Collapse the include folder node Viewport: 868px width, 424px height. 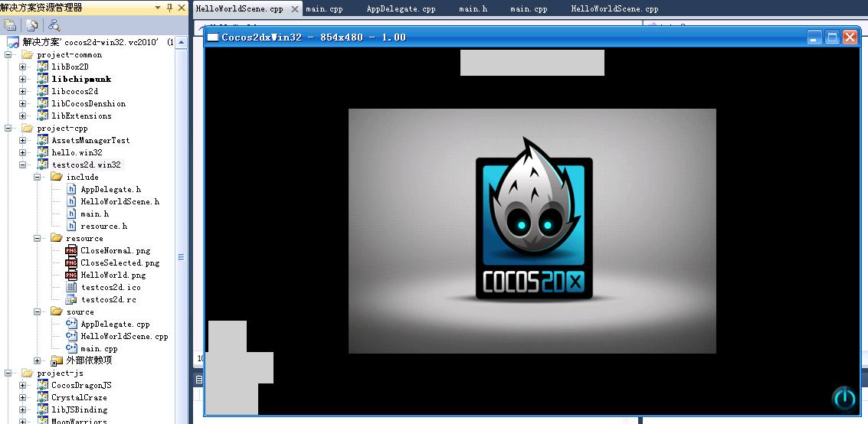click(x=37, y=177)
